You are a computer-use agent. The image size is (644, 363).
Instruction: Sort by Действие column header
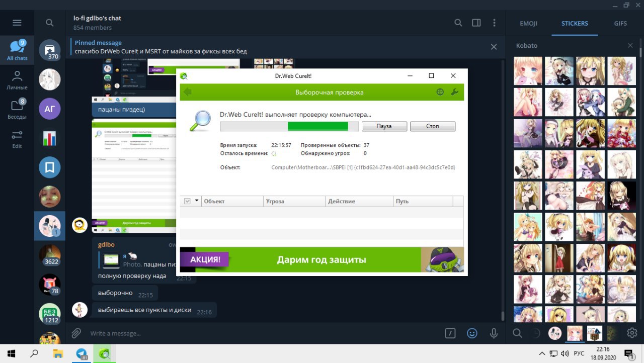click(x=359, y=201)
